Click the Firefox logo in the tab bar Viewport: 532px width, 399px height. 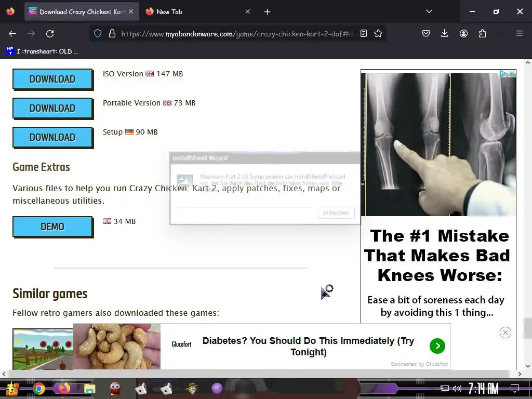click(x=10, y=11)
